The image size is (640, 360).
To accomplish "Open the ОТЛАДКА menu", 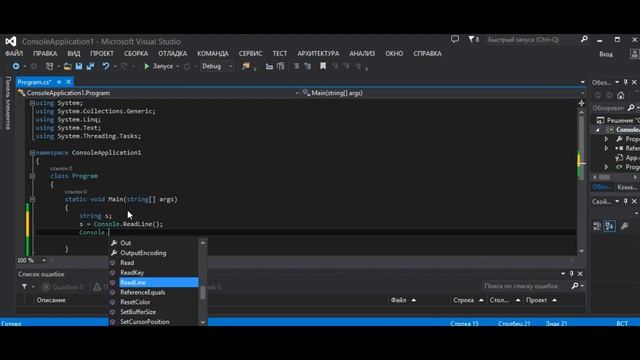I will [x=173, y=53].
